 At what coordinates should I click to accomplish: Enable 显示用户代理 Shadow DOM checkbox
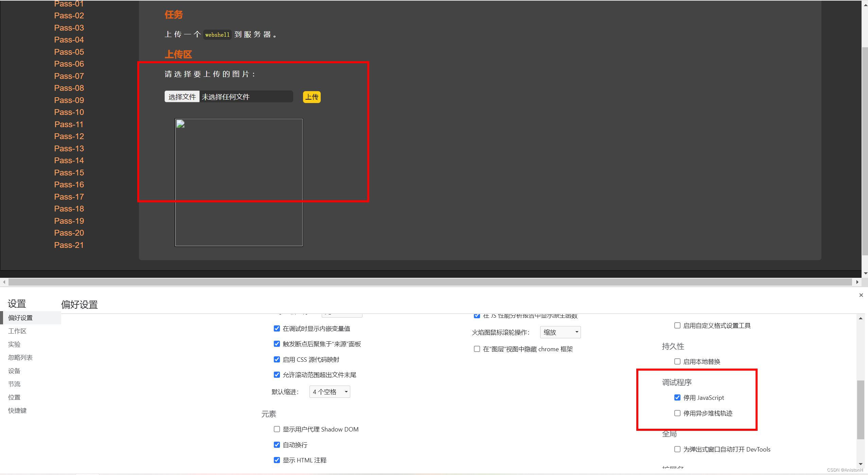[x=277, y=429]
